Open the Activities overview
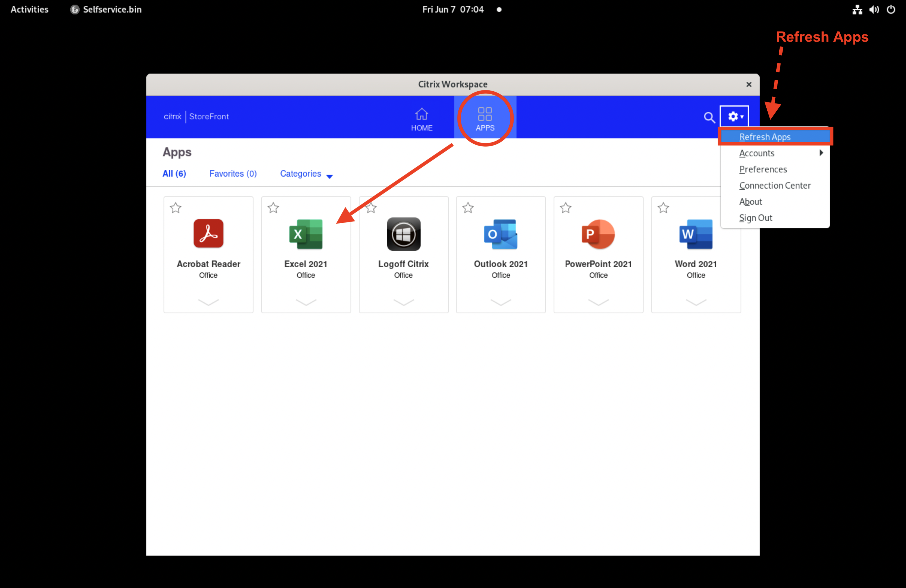This screenshot has height=588, width=906. click(29, 9)
